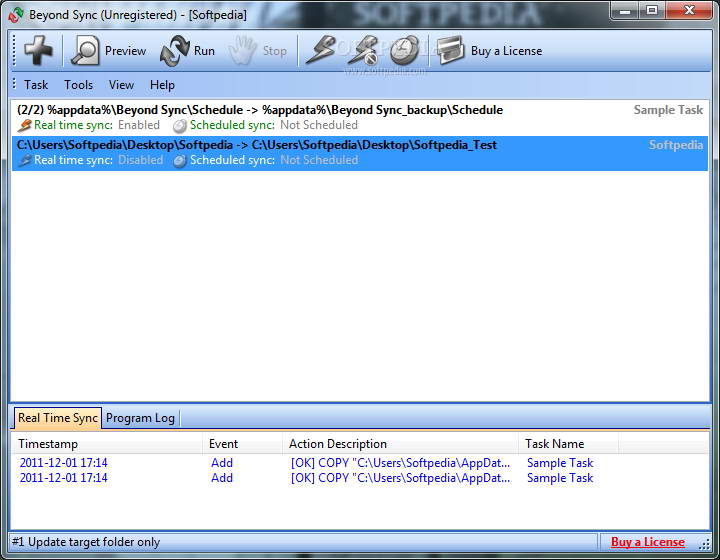The height and width of the screenshot is (560, 720).
Task: Maximize the Beyond Sync window
Action: 652,11
